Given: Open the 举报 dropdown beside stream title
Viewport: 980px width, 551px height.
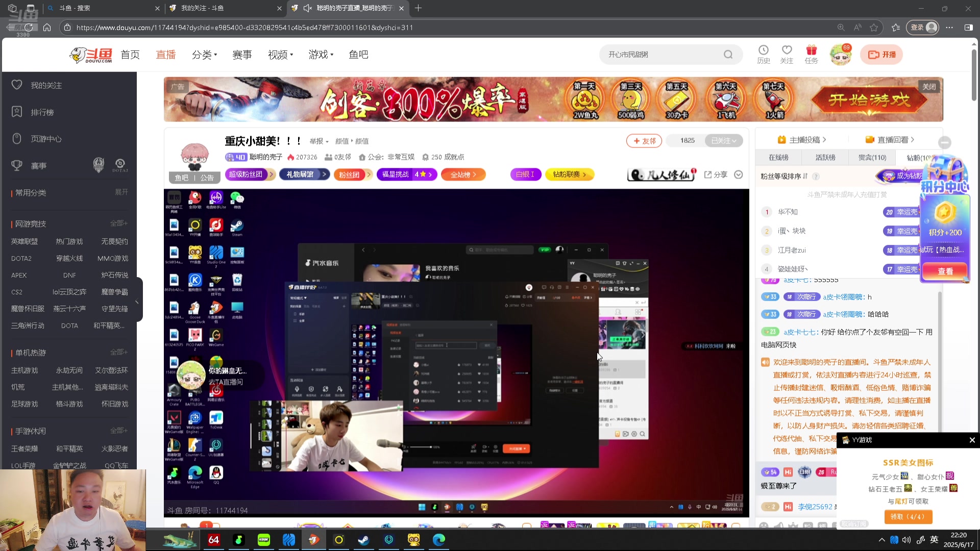Looking at the screenshot, I should 318,141.
